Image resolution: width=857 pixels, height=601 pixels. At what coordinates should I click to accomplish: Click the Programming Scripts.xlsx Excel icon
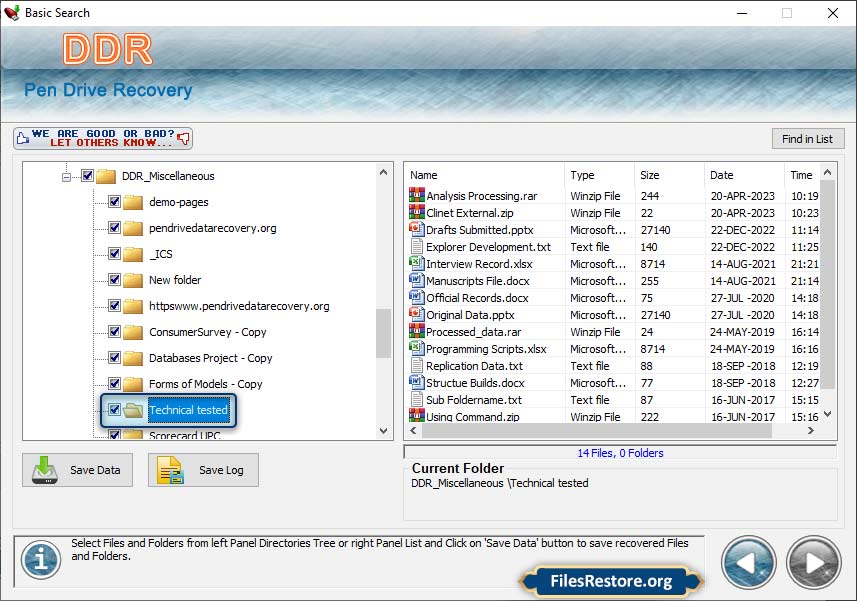(x=416, y=348)
